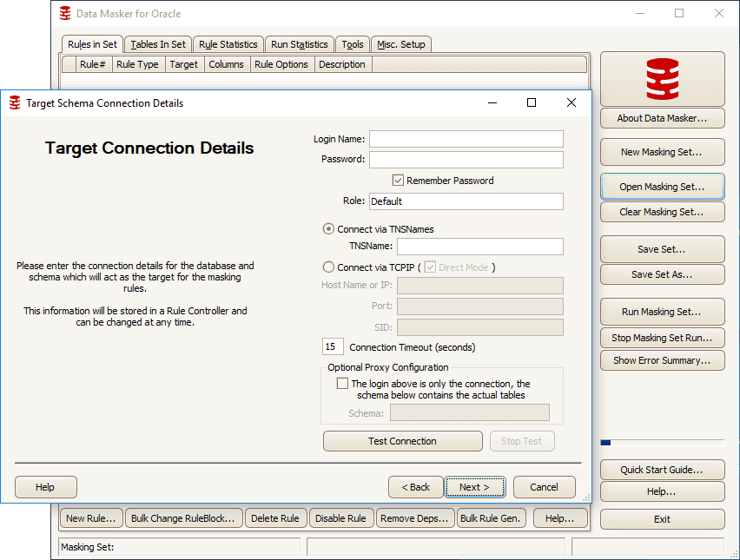Click the Disable Rule button
Image resolution: width=740 pixels, height=560 pixels.
tap(340, 518)
